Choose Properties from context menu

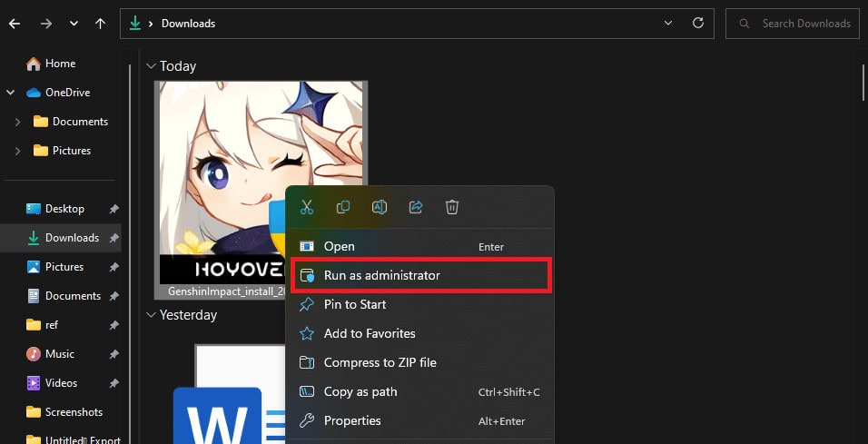pyautogui.click(x=419, y=420)
